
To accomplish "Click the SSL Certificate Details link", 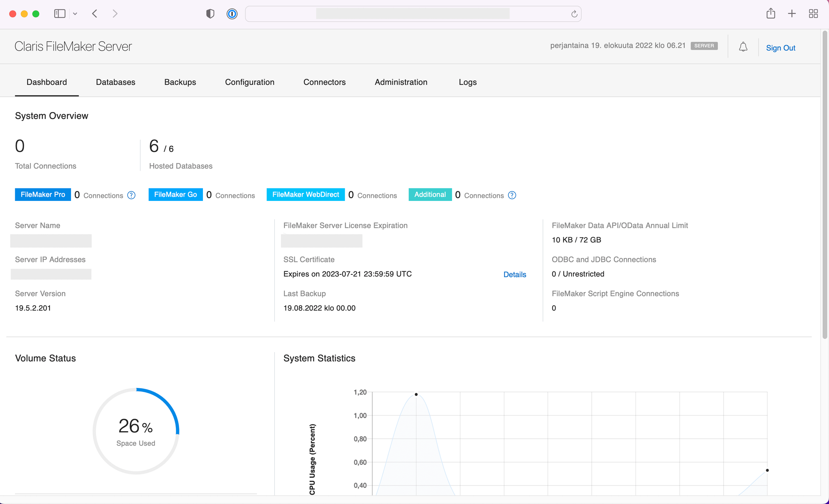I will [514, 275].
